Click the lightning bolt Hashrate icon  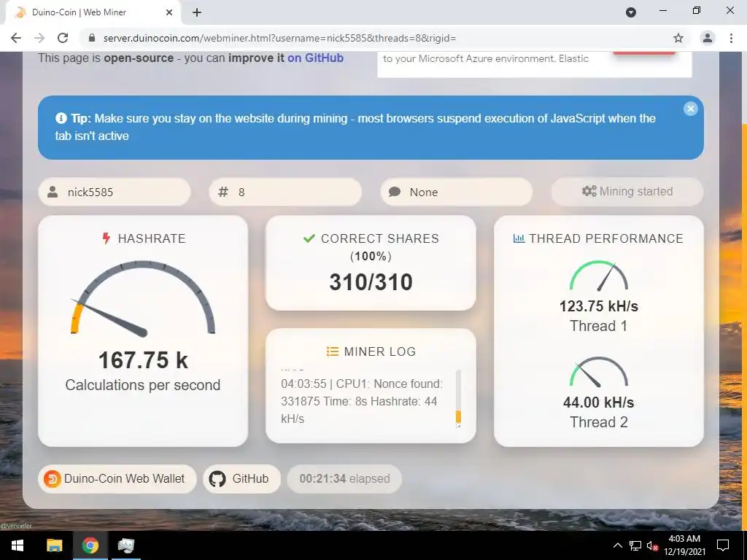click(x=107, y=238)
